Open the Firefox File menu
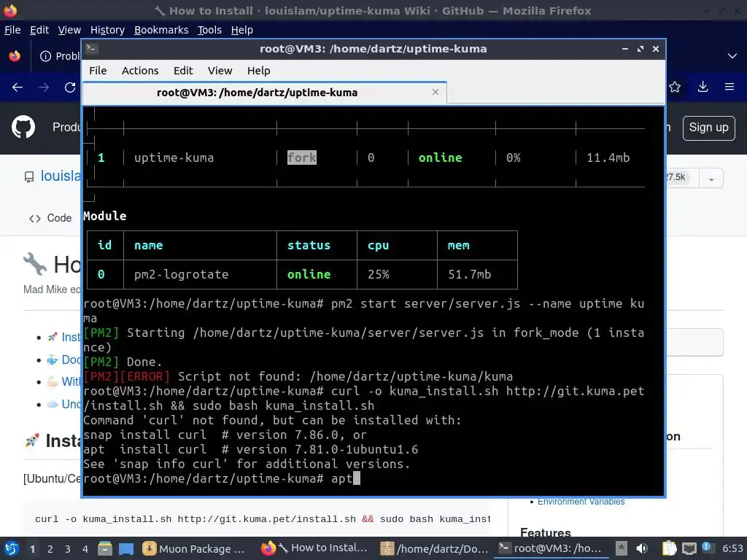This screenshot has width=747, height=560. pos(12,30)
